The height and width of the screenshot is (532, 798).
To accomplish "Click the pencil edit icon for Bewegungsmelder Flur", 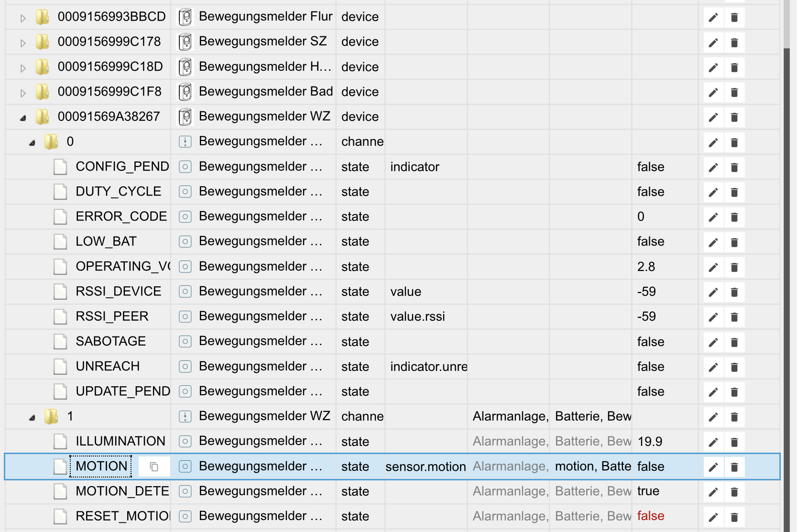I will (x=713, y=18).
